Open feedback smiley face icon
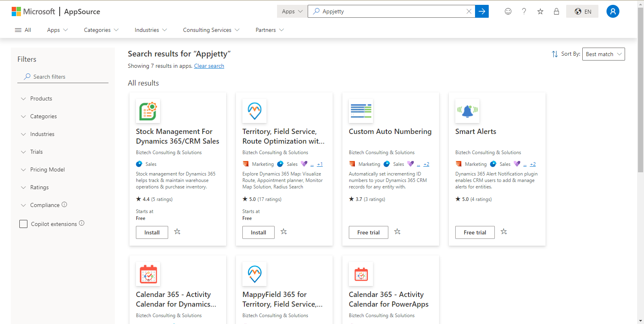This screenshot has height=324, width=644. point(508,11)
